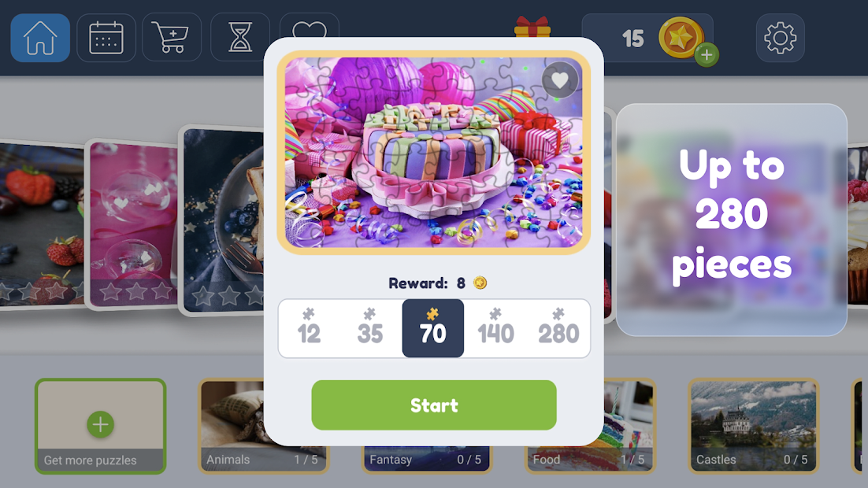Image resolution: width=868 pixels, height=488 pixels.
Task: Open the hourglass in-progress puzzles icon
Action: coord(240,38)
